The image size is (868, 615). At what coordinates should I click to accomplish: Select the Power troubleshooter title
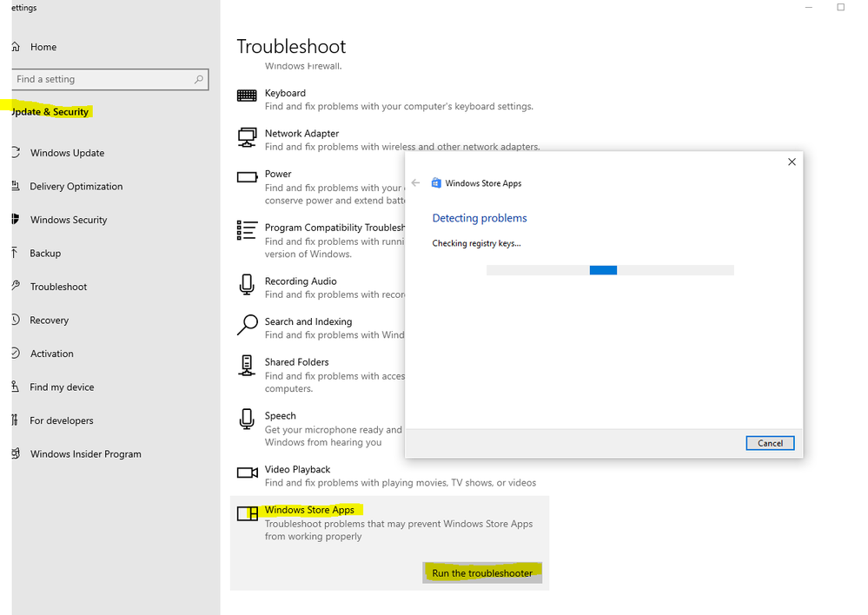point(278,174)
